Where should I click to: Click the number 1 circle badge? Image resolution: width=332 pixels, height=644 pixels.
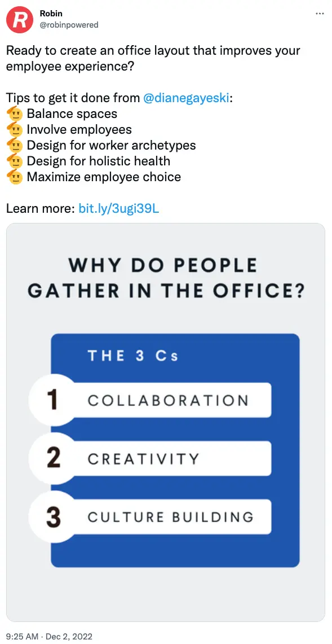[x=52, y=400]
